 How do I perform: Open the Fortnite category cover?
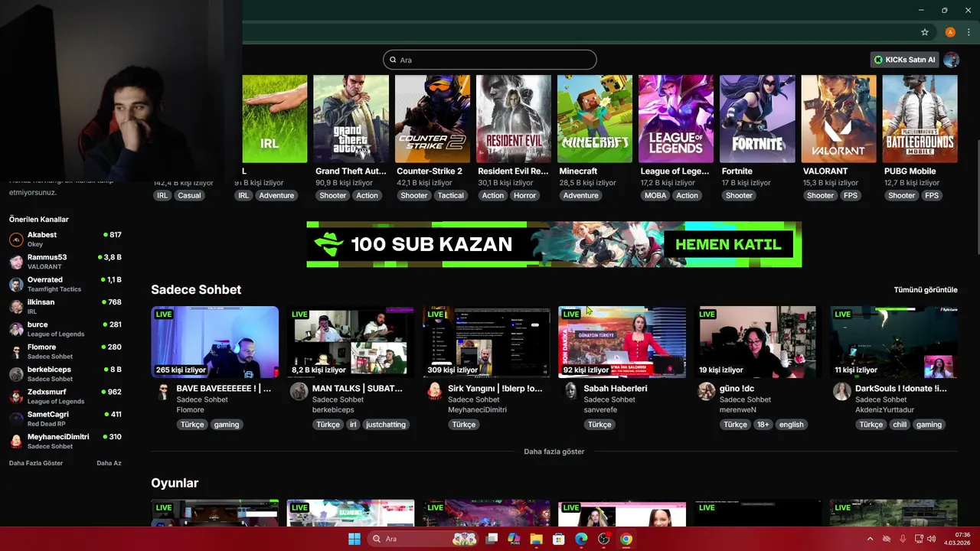coord(757,119)
